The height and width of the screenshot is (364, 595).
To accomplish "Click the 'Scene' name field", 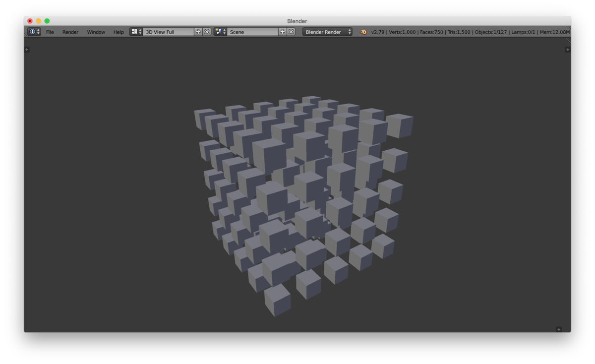I will tap(252, 32).
